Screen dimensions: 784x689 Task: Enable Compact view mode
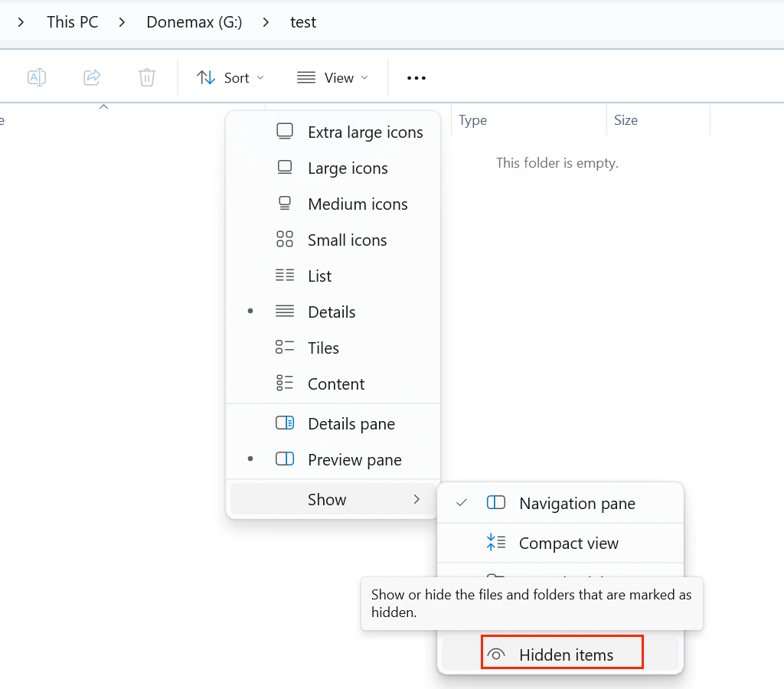(x=569, y=543)
